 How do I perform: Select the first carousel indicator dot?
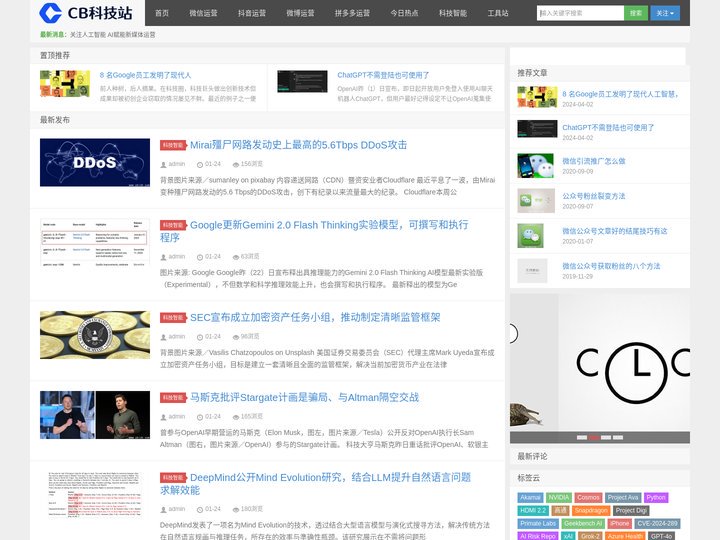click(582, 438)
